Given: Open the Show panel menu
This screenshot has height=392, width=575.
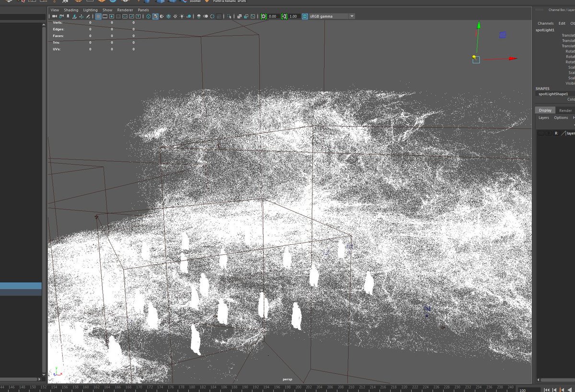Looking at the screenshot, I should coord(107,10).
